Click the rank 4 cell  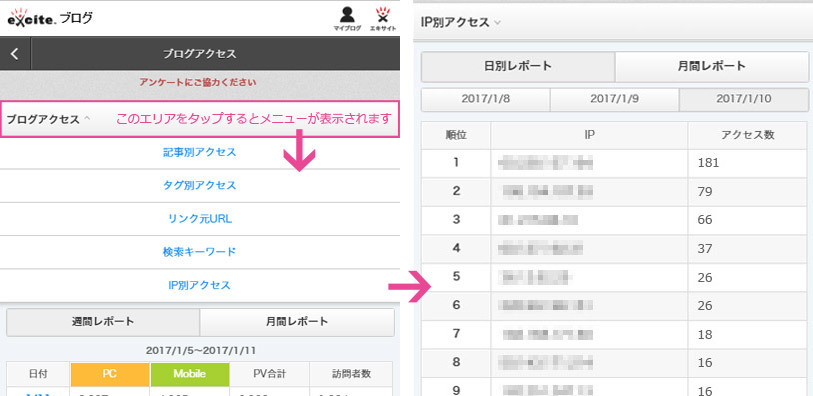tap(456, 249)
